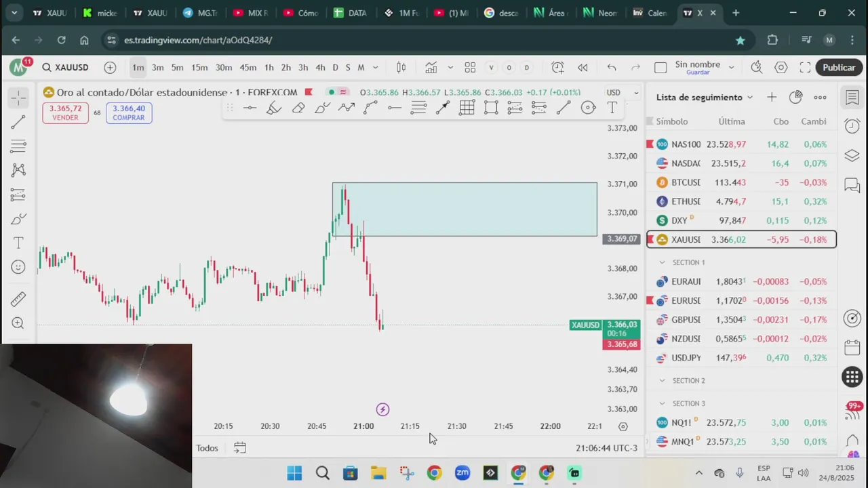
Task: Pick the rectangle tool in favorites bar
Action: [491, 108]
